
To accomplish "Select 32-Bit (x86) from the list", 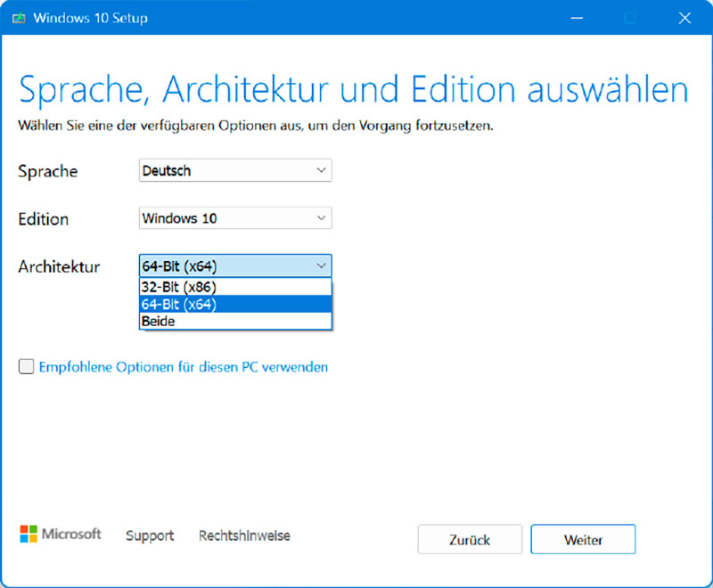I will pos(235,287).
